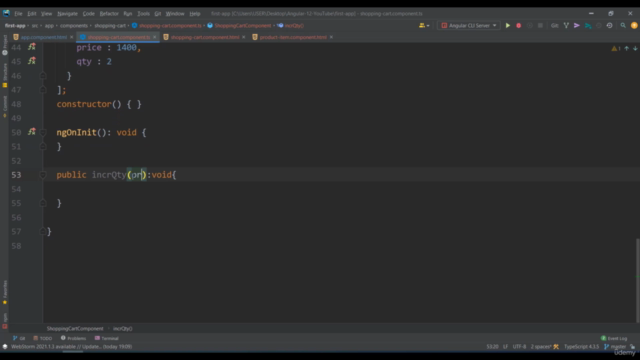Open the Navigate menu
Viewport: 640px width, 360px height.
click(67, 13)
